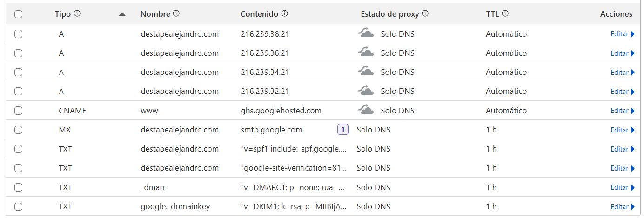This screenshot has height=218, width=644.
Task: Open Editar for the google-site-verification TXT record
Action: click(x=622, y=168)
